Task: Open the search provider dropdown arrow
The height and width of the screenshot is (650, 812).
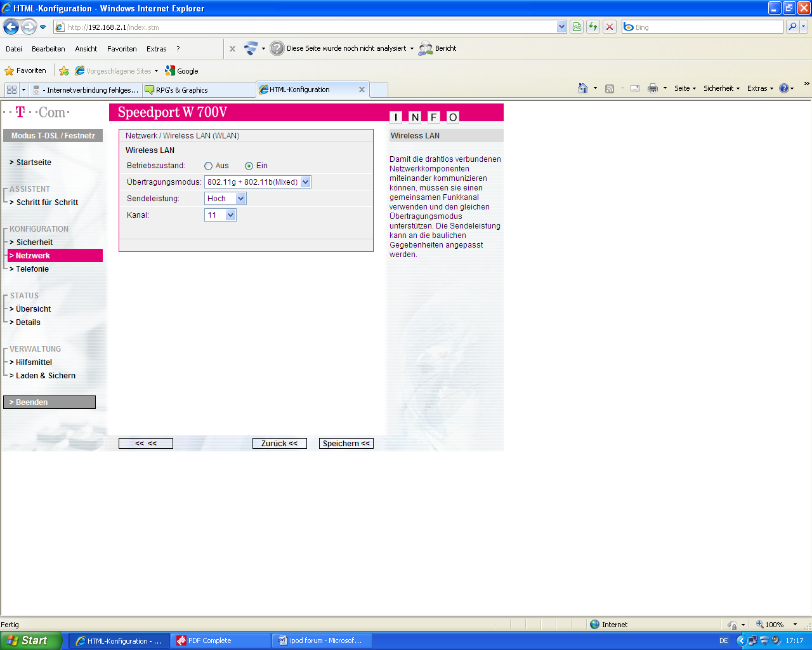Action: tap(804, 27)
